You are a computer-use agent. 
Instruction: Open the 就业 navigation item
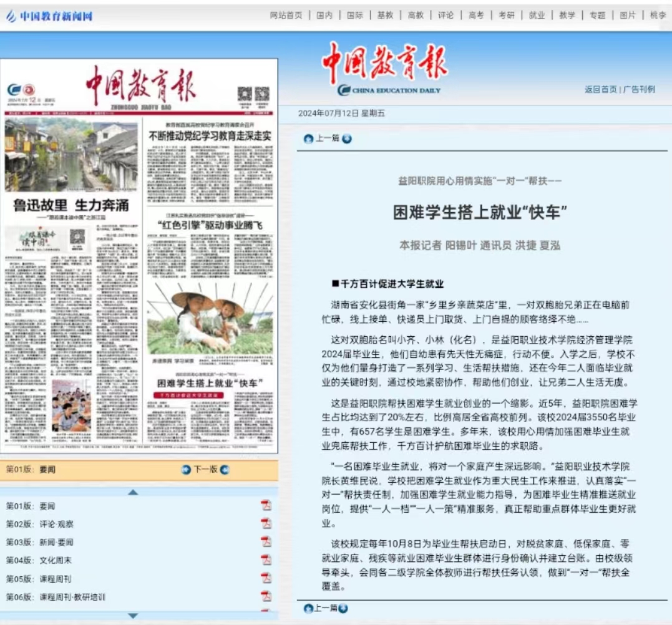537,16
